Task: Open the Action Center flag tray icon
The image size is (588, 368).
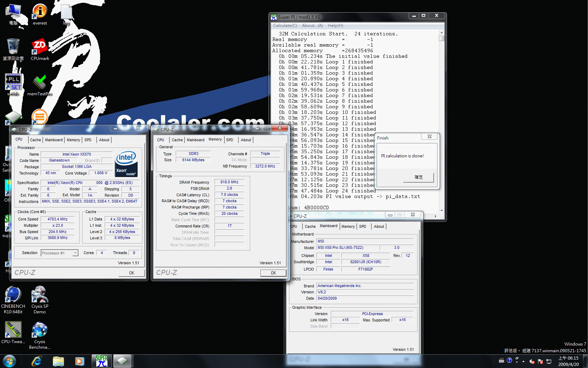Action: 540,361
